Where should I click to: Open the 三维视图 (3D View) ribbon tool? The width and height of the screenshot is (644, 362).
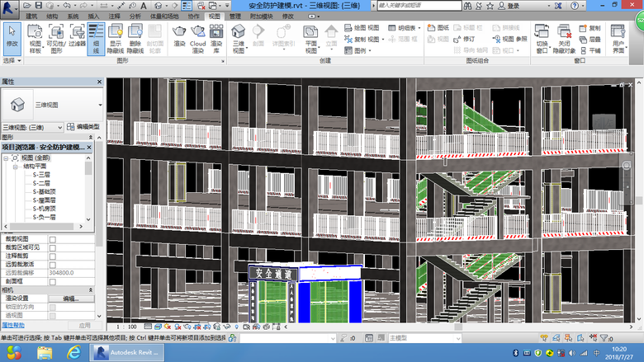coord(238,35)
